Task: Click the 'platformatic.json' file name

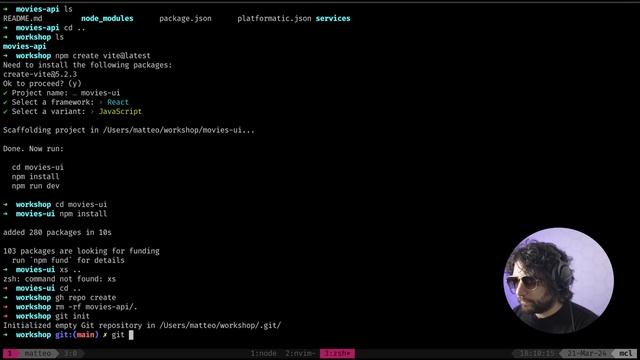Action: (274, 18)
